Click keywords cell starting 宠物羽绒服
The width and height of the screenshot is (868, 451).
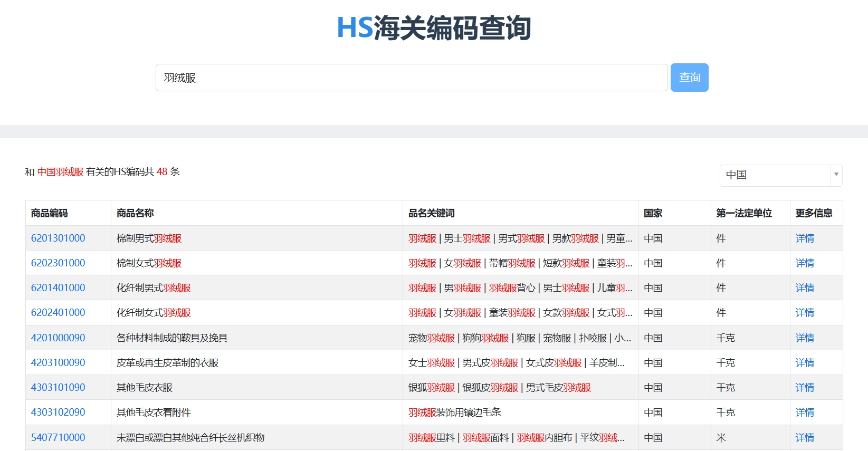pos(520,338)
